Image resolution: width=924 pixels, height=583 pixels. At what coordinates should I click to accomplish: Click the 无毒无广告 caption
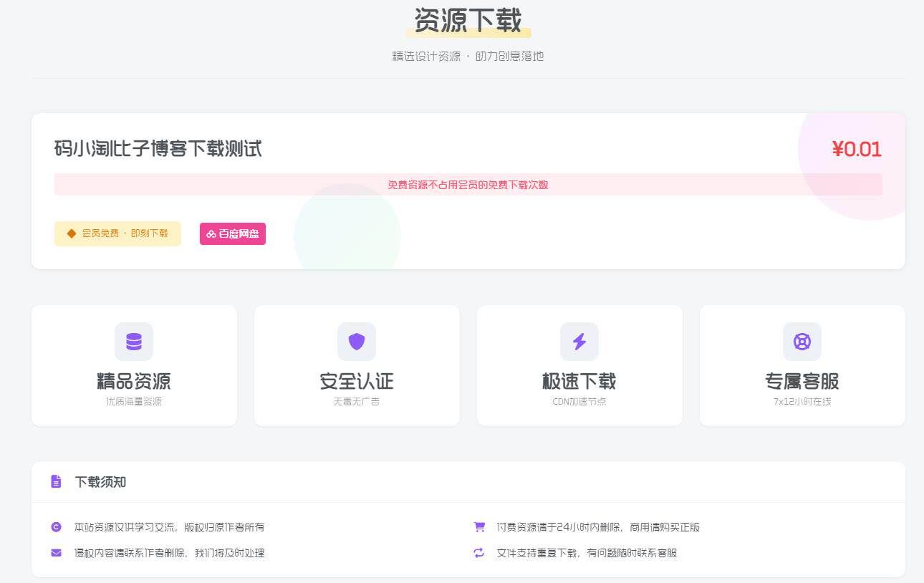357,402
